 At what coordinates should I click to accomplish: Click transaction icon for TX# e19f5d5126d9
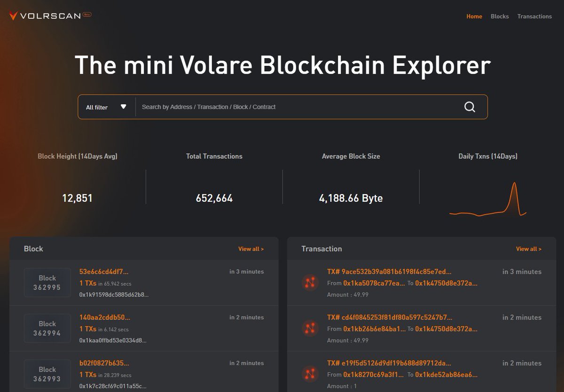[310, 374]
